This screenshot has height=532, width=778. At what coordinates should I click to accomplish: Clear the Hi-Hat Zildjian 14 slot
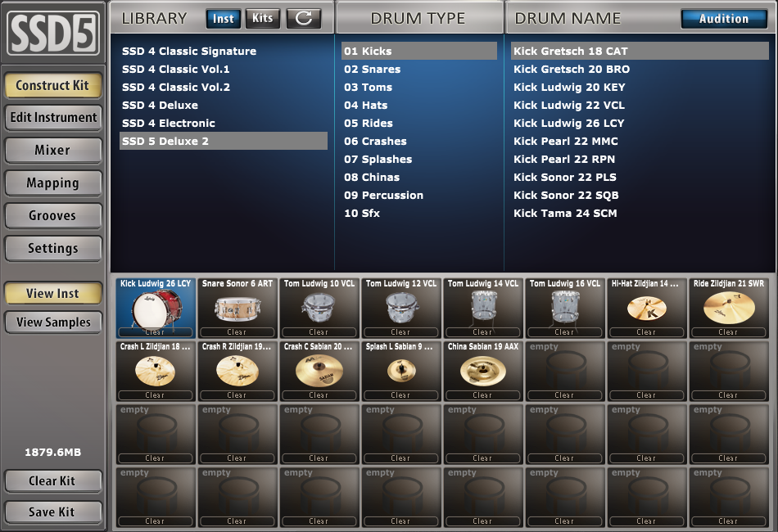point(646,332)
